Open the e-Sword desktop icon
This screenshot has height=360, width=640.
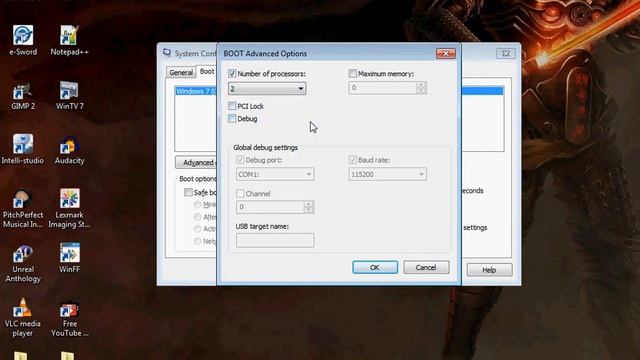pos(23,40)
